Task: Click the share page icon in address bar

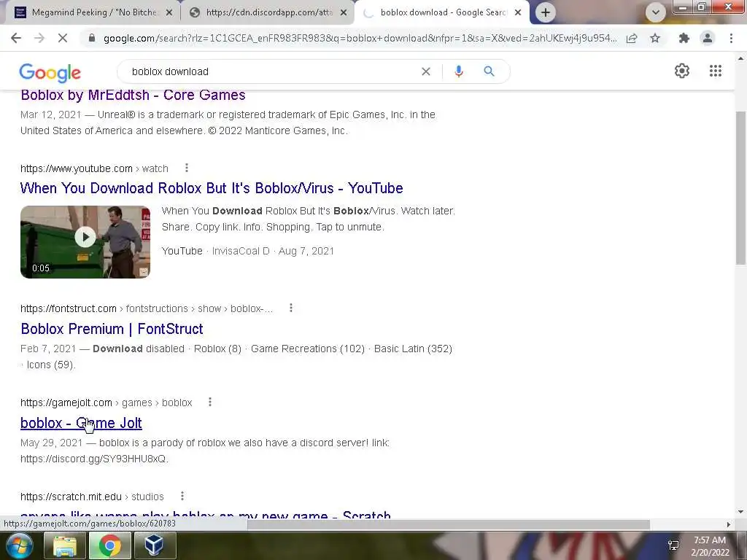Action: [x=632, y=38]
